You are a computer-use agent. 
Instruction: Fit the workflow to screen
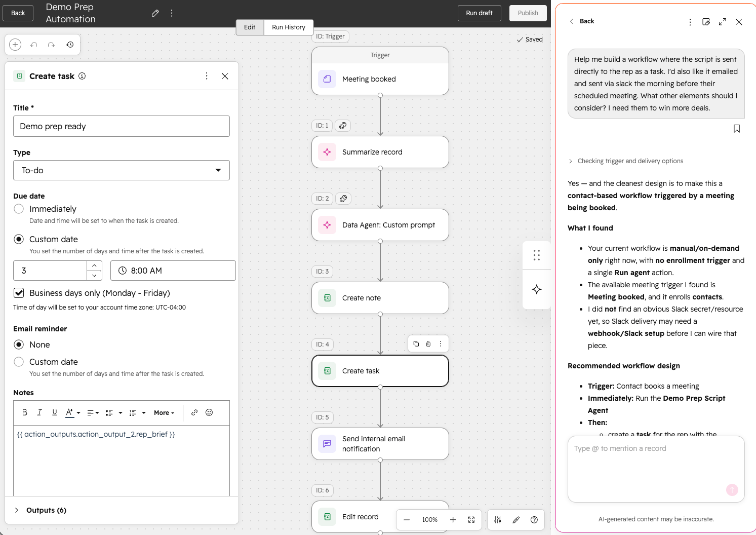tap(471, 520)
